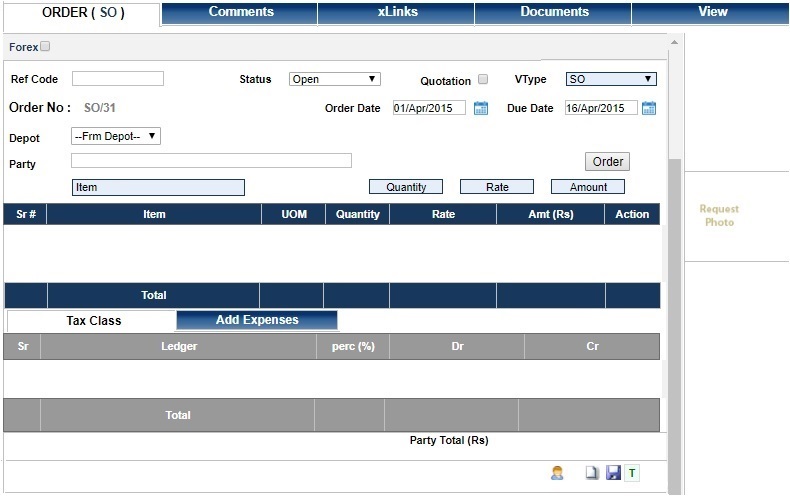The height and width of the screenshot is (496, 790).
Task: Click the Party Total (Rs) label
Action: 449,441
